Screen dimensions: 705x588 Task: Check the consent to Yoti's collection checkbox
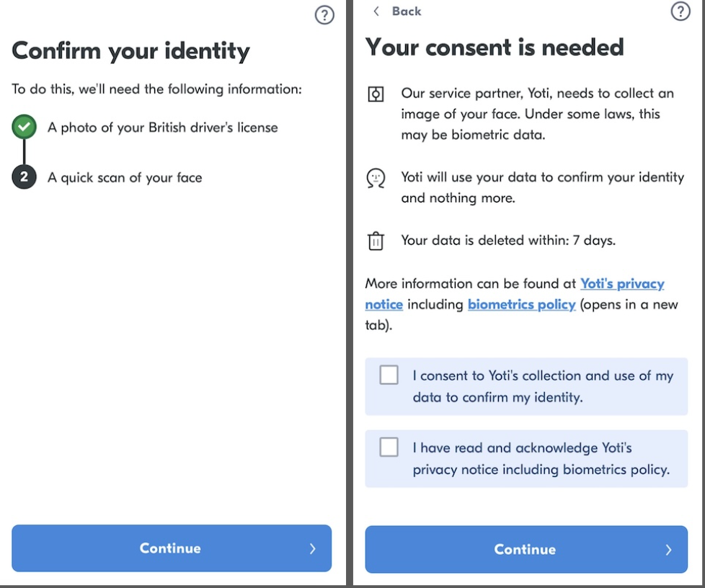389,375
